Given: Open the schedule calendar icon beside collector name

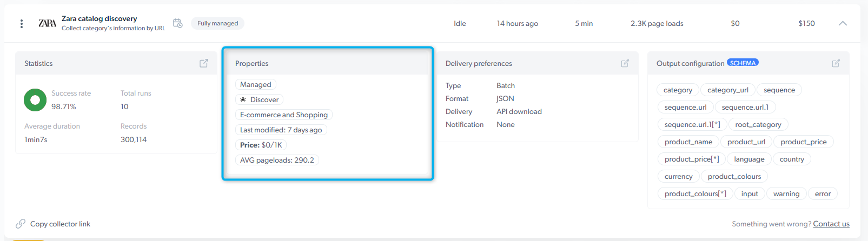Looking at the screenshot, I should [177, 23].
